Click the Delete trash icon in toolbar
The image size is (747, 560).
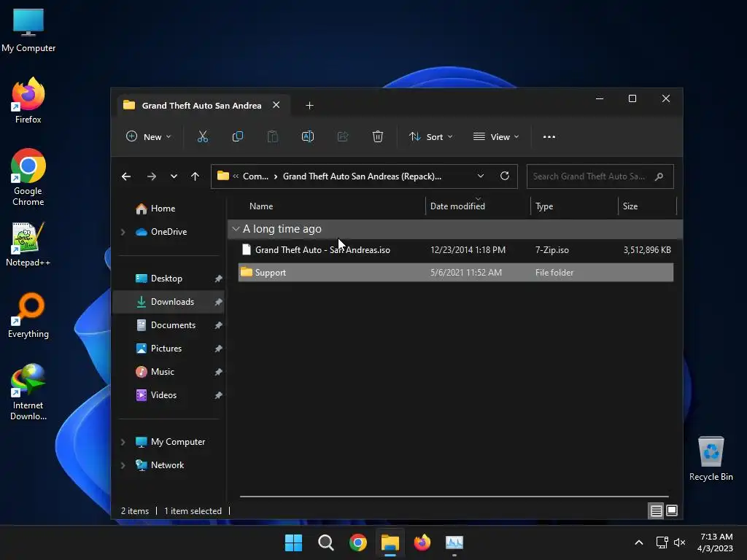(378, 136)
